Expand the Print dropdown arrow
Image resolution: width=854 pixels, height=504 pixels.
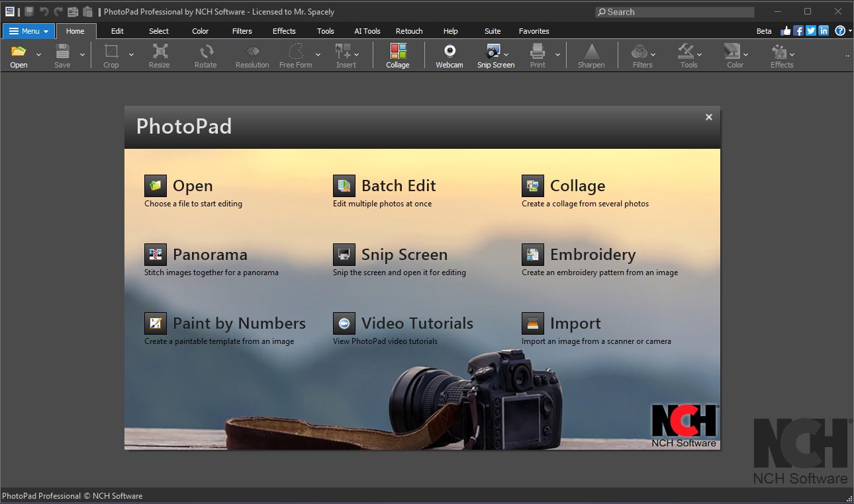(x=557, y=55)
